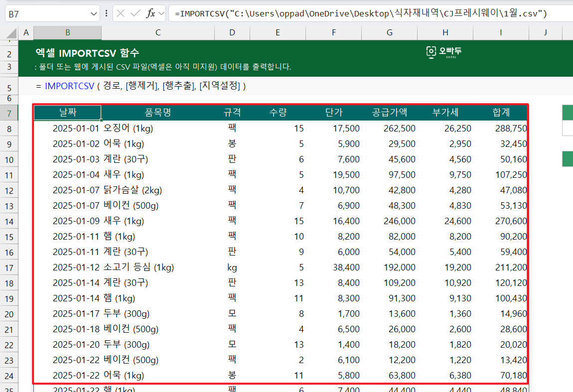Click the Select All corner triangle
This screenshot has height=392, width=573.
[11, 33]
